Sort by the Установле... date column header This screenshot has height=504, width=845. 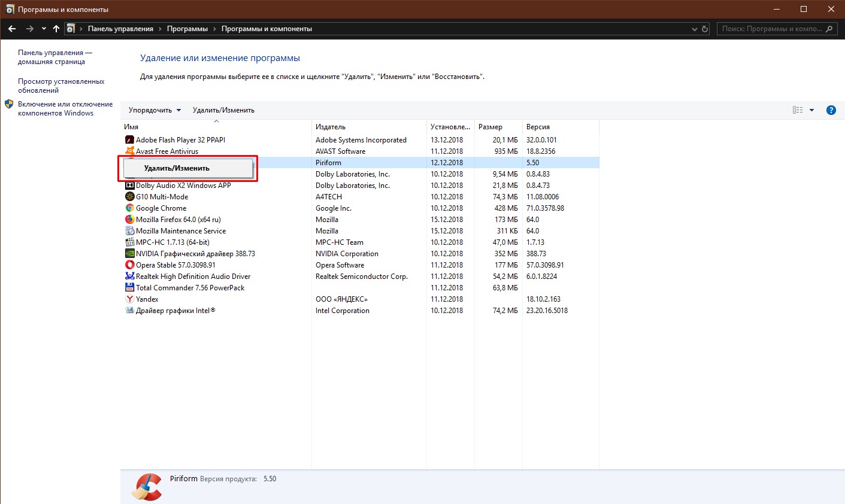click(x=450, y=127)
